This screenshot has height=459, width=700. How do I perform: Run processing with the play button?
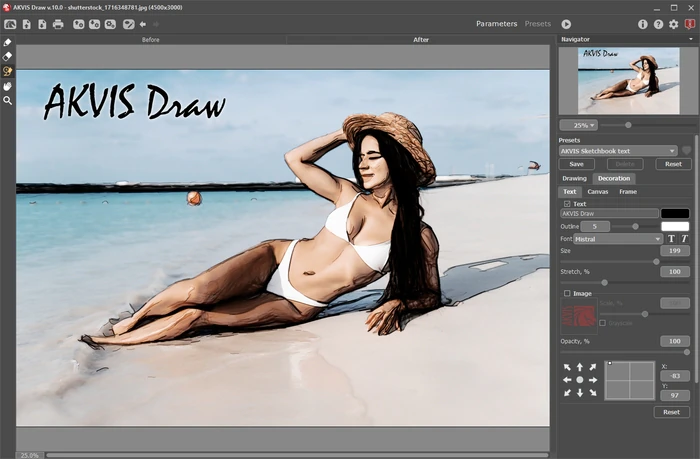566,24
